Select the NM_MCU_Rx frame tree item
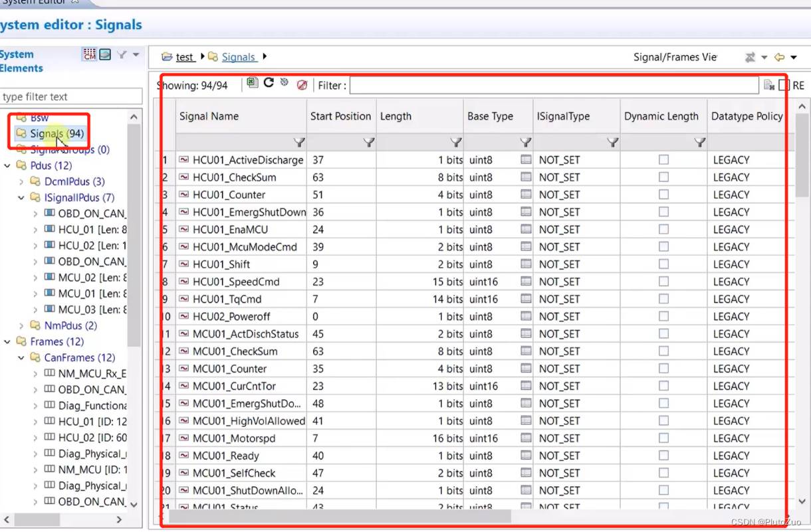The width and height of the screenshot is (811, 532). [x=92, y=373]
